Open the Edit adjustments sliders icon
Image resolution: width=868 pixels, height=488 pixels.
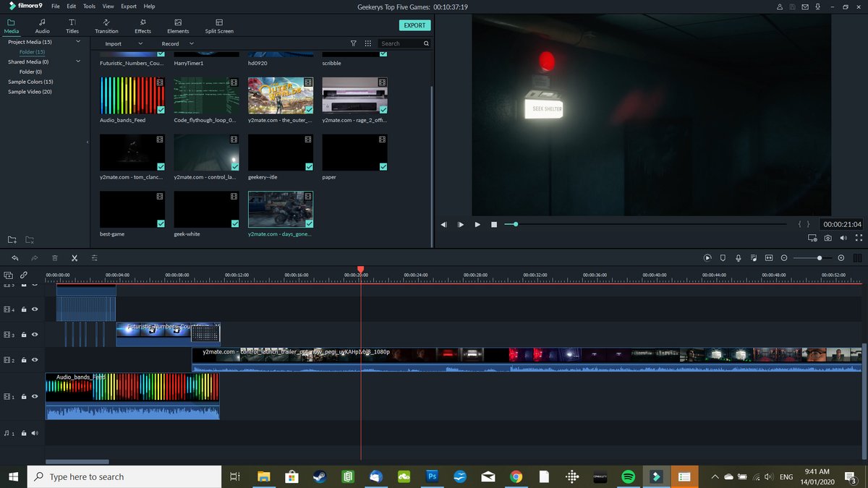click(94, 258)
